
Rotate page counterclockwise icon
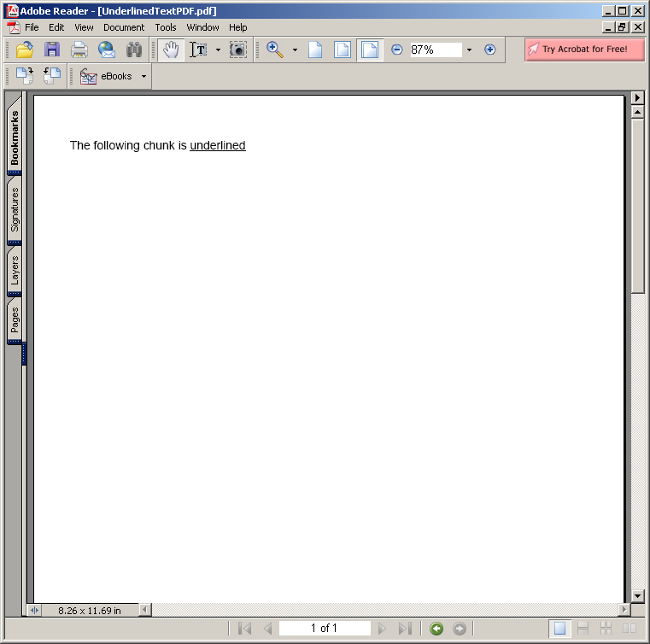tap(52, 76)
